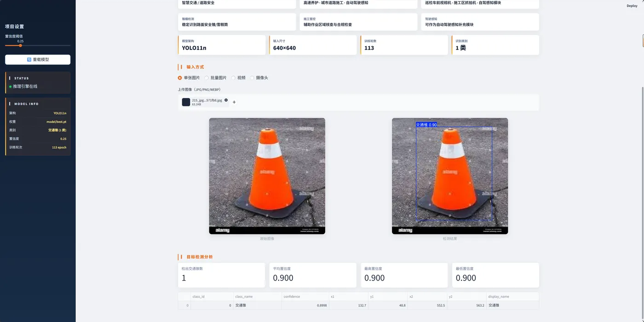Click the 640×640 input size card
644x322 pixels.
tap(313, 45)
